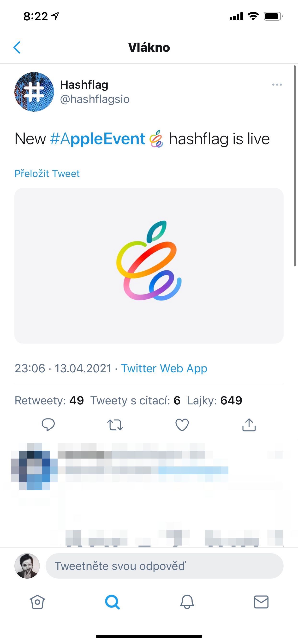Open the Apple logo image attachment

coord(149,265)
